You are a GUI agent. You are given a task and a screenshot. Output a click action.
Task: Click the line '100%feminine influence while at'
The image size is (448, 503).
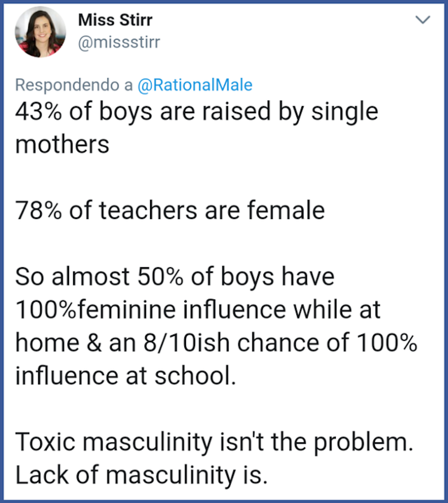click(198, 310)
